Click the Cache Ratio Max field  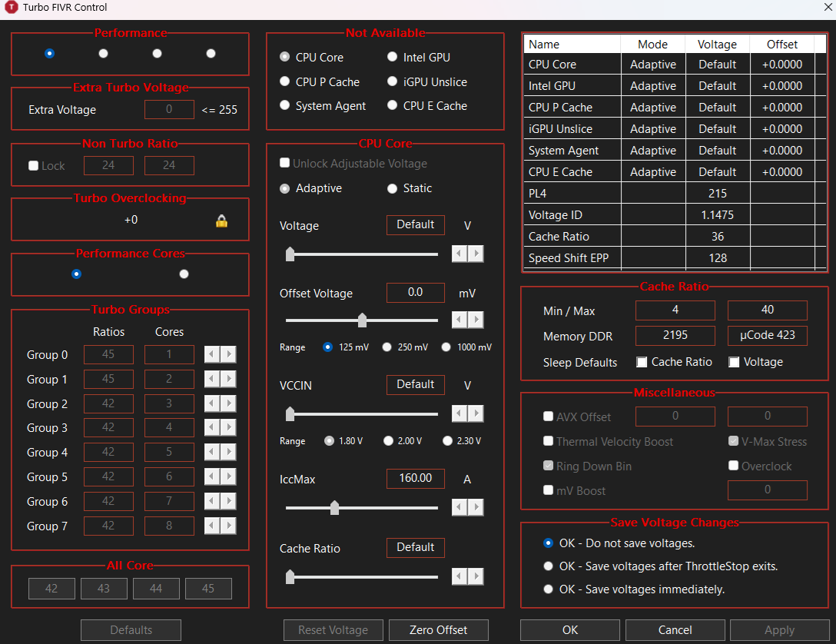click(x=767, y=310)
